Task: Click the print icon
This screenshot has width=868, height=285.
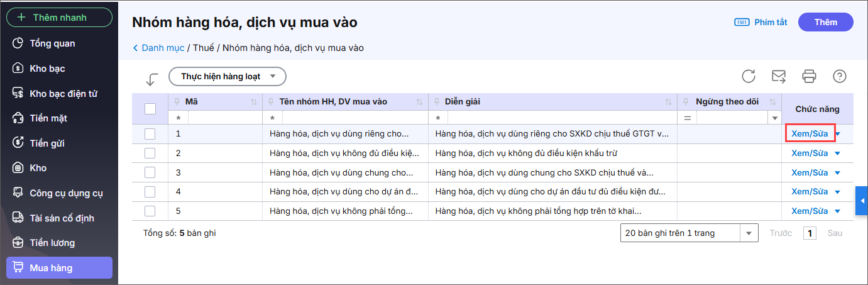Action: point(809,76)
